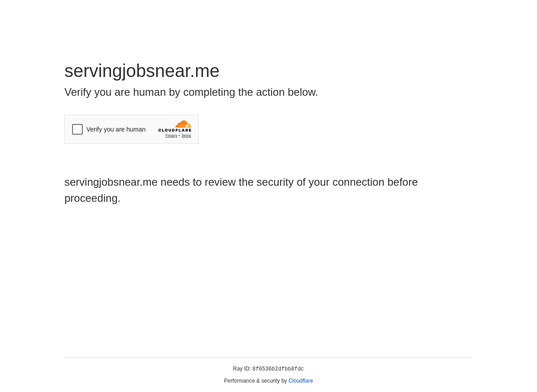The height and width of the screenshot is (392, 537).
Task: Click the horizontal divider above the footer
Action: pyautogui.click(x=268, y=357)
